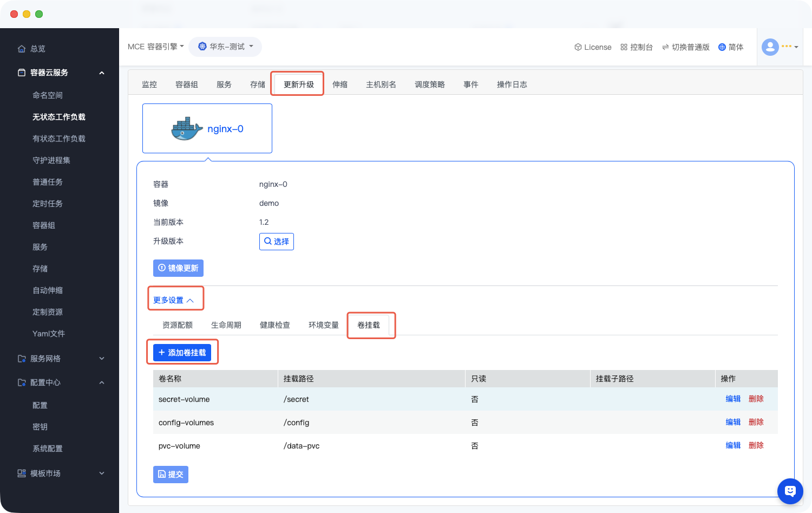Click the chat support bubble icon
The height and width of the screenshot is (513, 812).
(x=790, y=491)
